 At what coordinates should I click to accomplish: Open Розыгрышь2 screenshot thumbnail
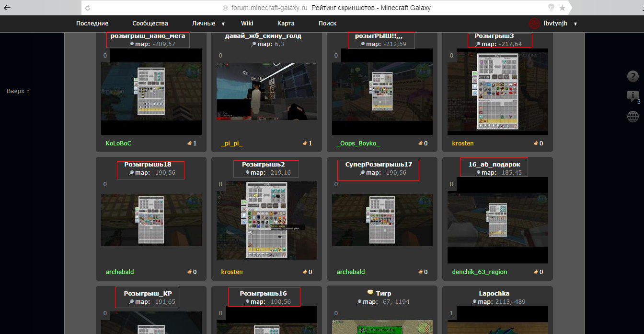point(267,220)
